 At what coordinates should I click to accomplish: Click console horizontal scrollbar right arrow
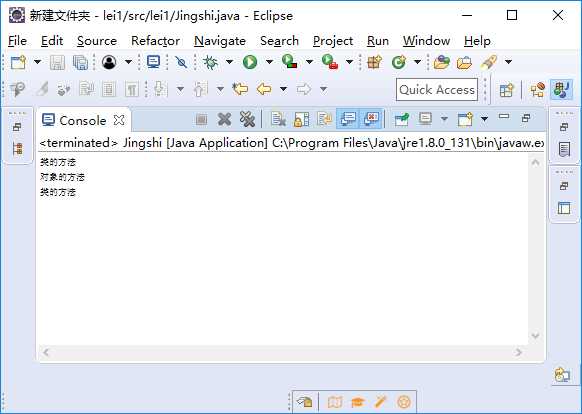(x=518, y=352)
